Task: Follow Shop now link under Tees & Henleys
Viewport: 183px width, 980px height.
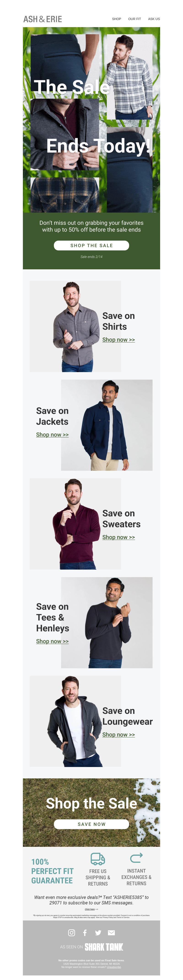Action: [x=52, y=641]
